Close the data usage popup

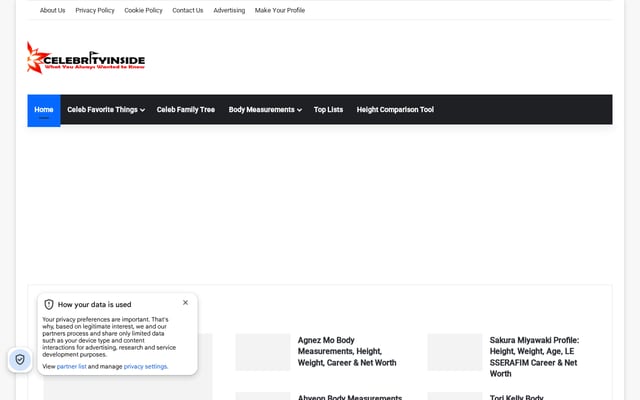(x=185, y=302)
